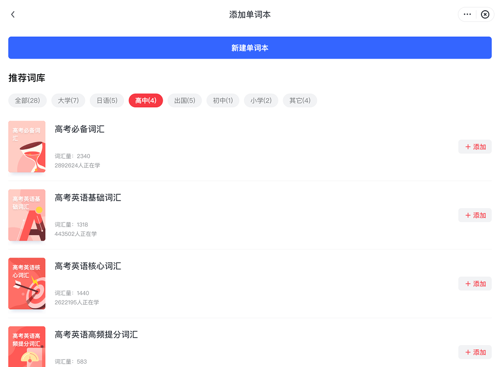Add the 高考英语核心词汇 word book
This screenshot has width=500, height=367.
(475, 284)
